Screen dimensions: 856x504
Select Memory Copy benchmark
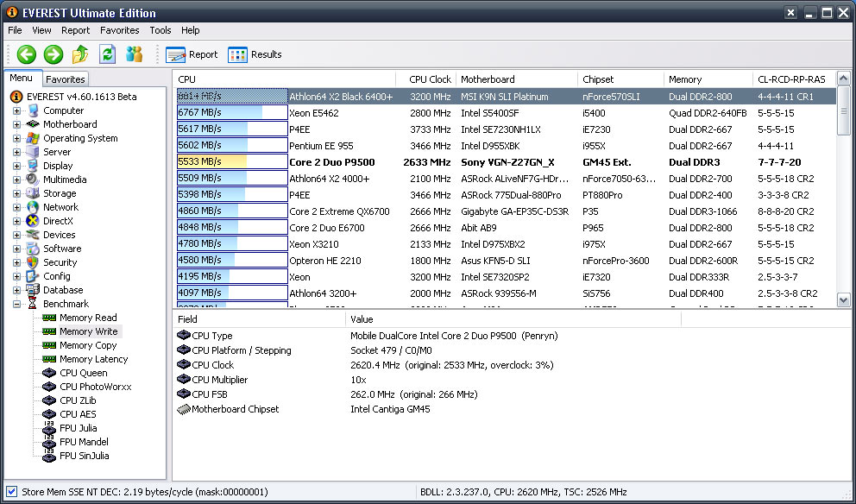[88, 345]
